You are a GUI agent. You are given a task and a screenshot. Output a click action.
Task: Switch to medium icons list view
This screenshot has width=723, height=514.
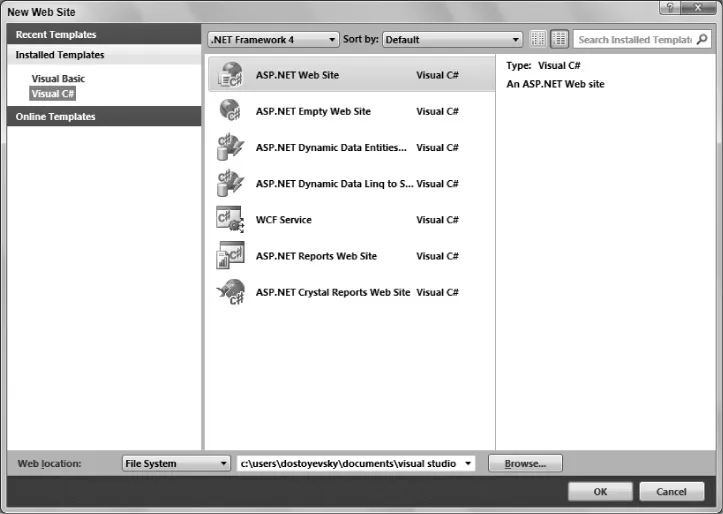tap(560, 40)
